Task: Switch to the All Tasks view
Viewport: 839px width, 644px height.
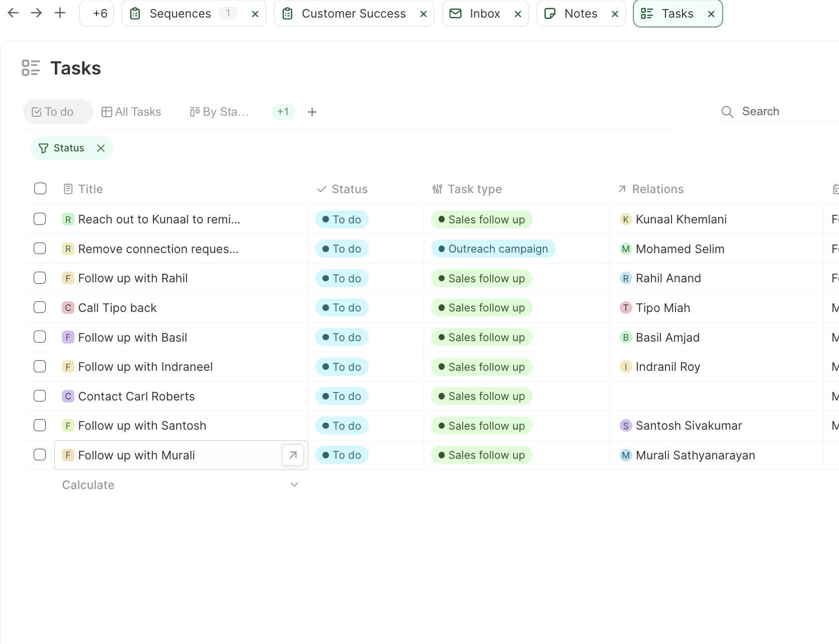Action: click(138, 112)
